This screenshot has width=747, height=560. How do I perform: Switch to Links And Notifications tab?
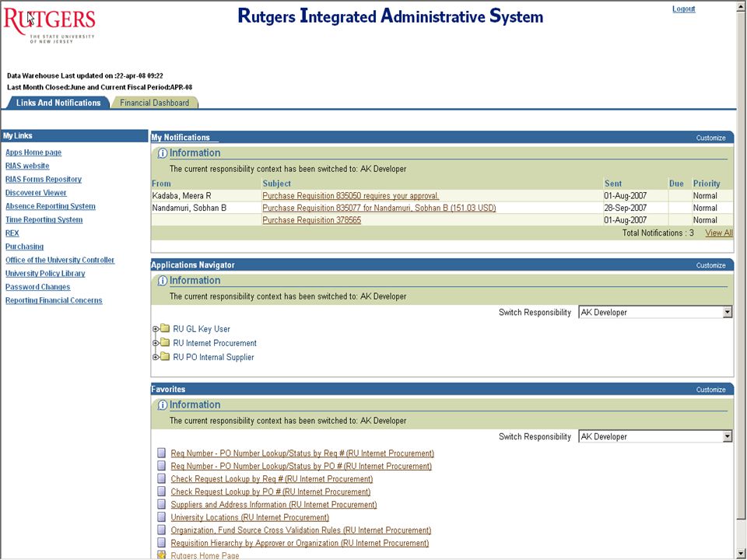pyautogui.click(x=58, y=103)
